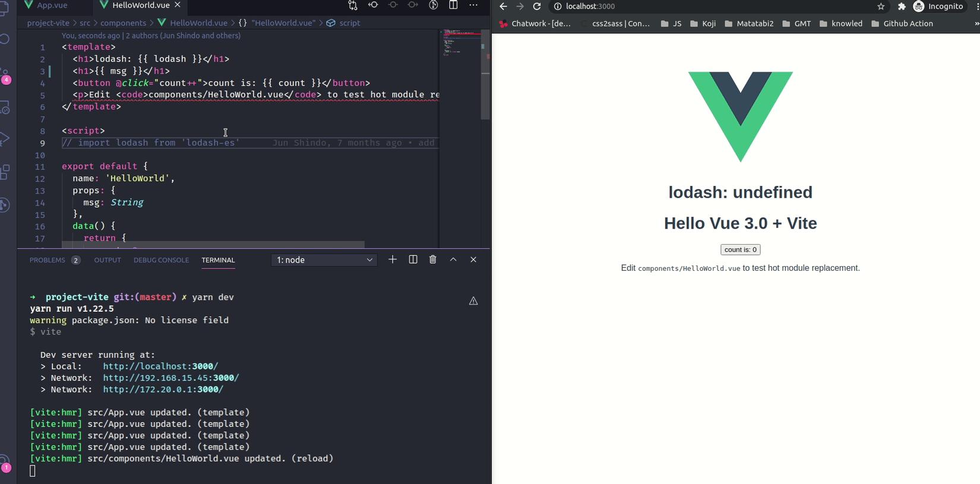Screen dimensions: 980x484
Task: Click the 'Hello Vue 3.0 + Vite' heading
Action: (x=741, y=223)
